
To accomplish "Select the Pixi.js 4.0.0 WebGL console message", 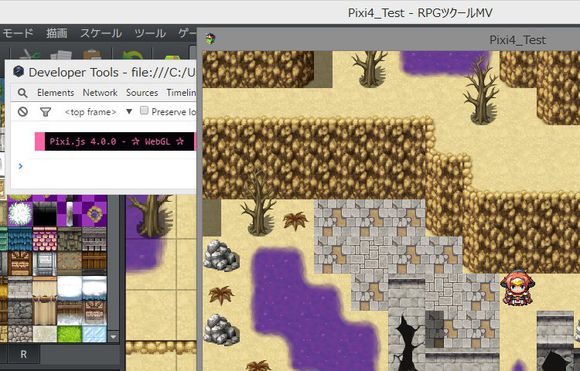I will tap(115, 141).
